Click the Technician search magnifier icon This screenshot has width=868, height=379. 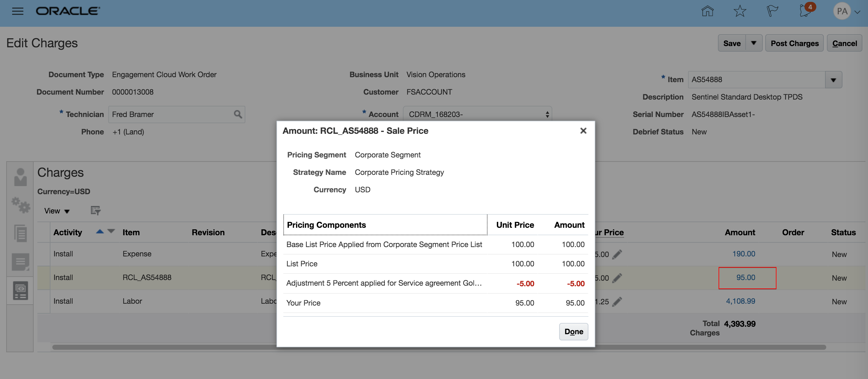pos(238,115)
